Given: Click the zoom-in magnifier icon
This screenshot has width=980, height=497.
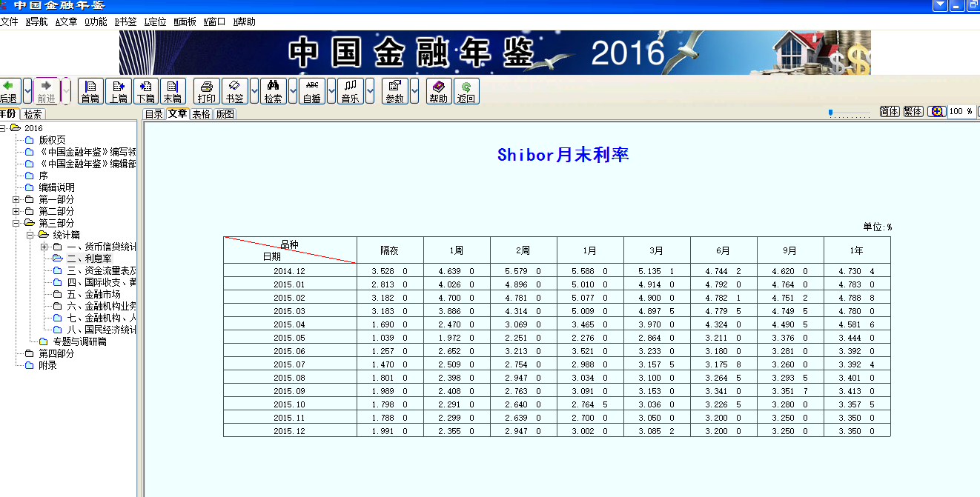Looking at the screenshot, I should pos(936,111).
